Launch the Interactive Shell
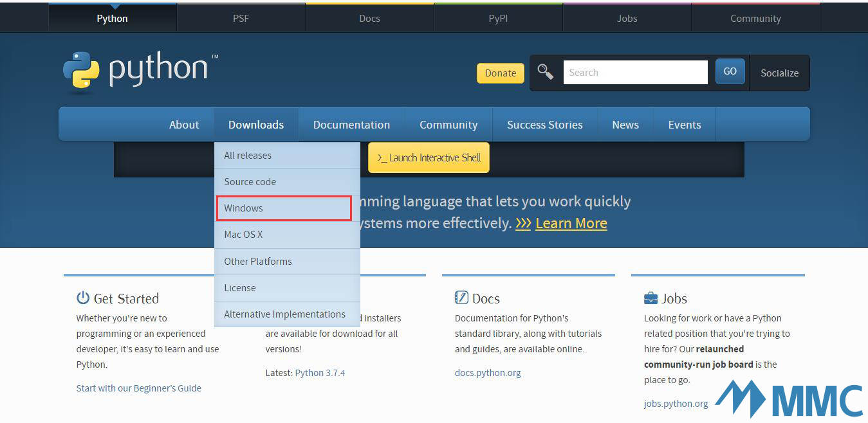Viewport: 868px width, 423px height. 429,157
